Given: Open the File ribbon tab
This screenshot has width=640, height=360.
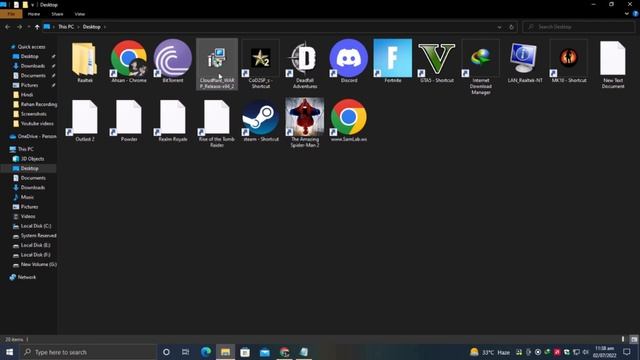Looking at the screenshot, I should point(11,14).
